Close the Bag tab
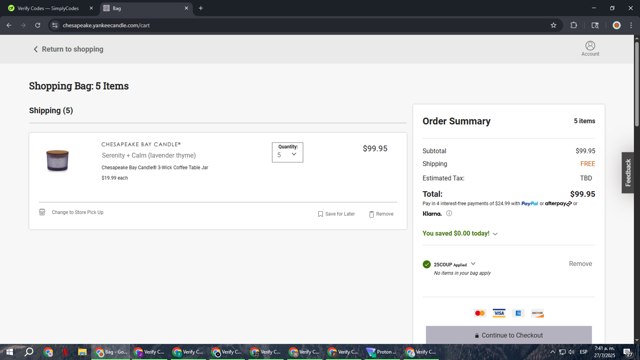Viewport: 640px width, 360px height. [x=186, y=8]
